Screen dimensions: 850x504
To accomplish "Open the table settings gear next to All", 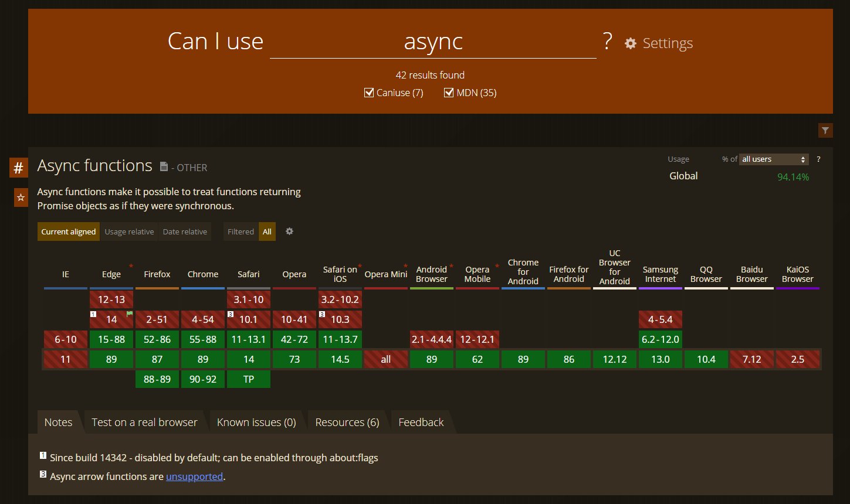I will [x=289, y=231].
